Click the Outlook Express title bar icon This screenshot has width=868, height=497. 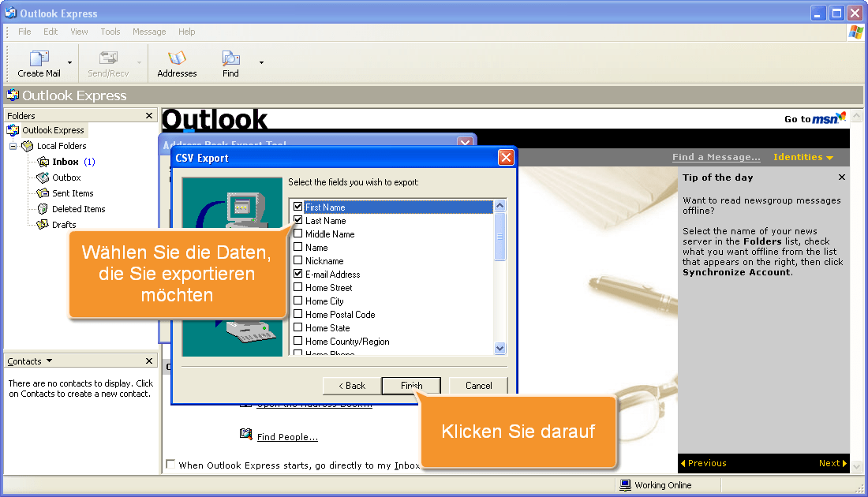pos(10,12)
